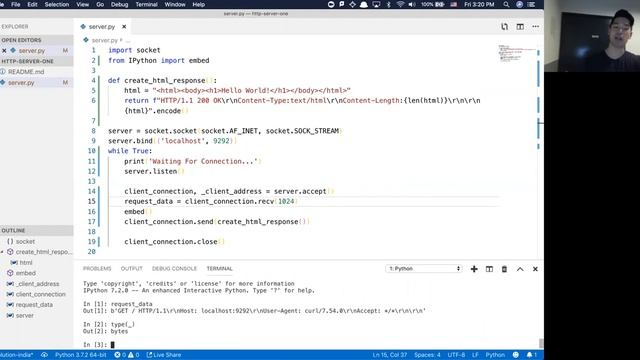
Task: Open the Edit menu
Action: click(x=32, y=4)
